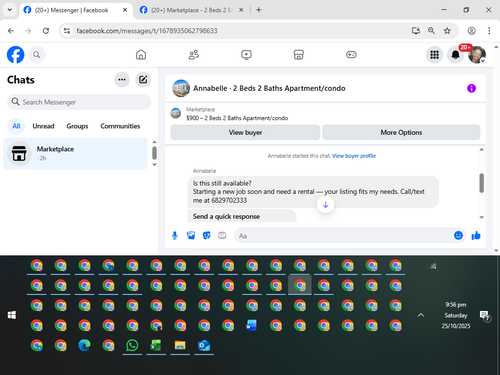
Task: Open Chats options three-dot button
Action: [122, 80]
